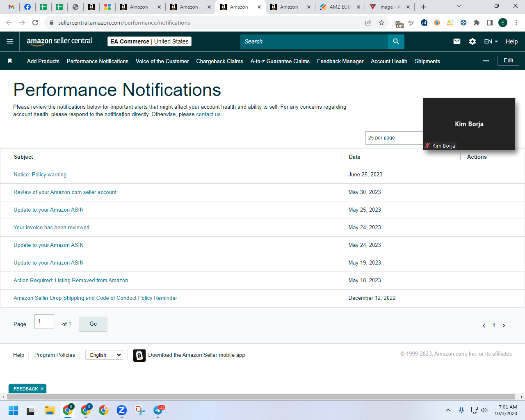The image size is (525, 420).
Task: Click the AMZScout extension icon
Action: click(x=450, y=23)
